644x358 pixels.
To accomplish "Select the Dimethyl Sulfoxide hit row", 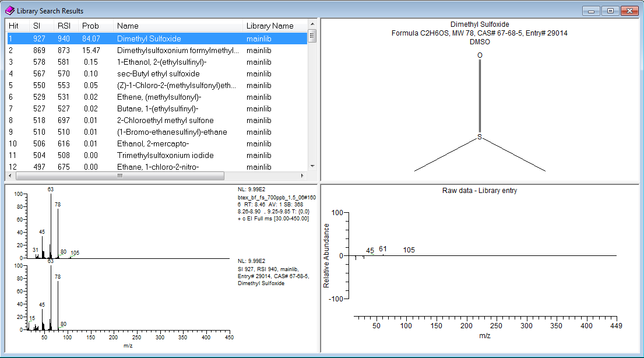I will click(149, 39).
